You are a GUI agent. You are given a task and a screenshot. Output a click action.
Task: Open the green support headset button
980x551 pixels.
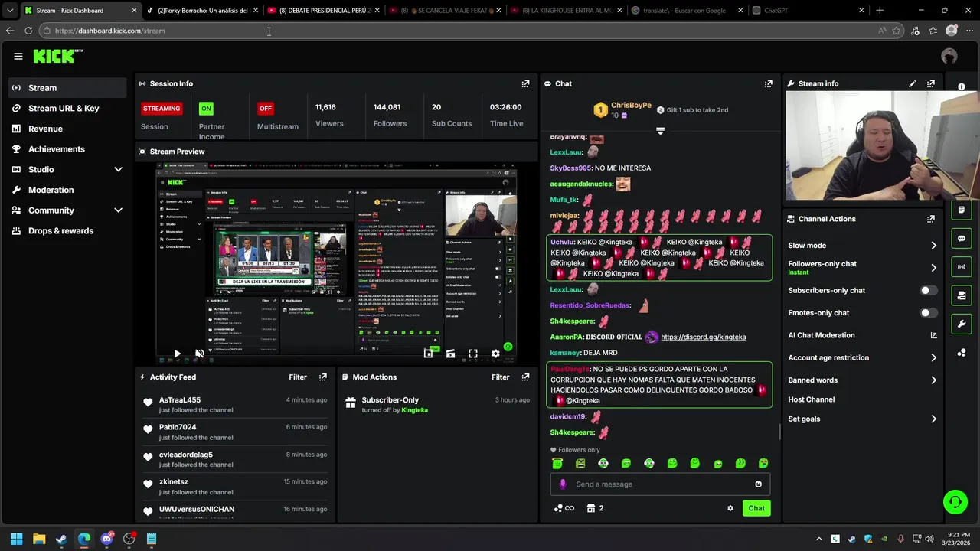tap(955, 502)
